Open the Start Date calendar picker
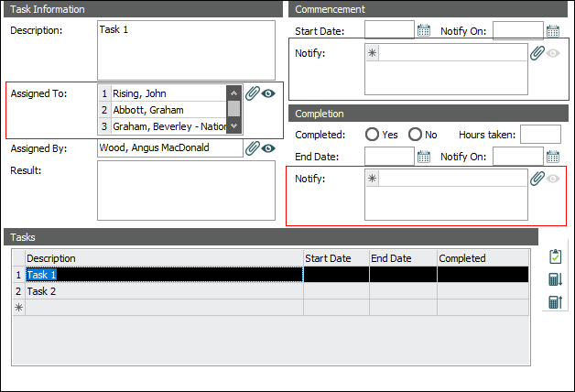Image resolution: width=575 pixels, height=392 pixels. tap(424, 30)
